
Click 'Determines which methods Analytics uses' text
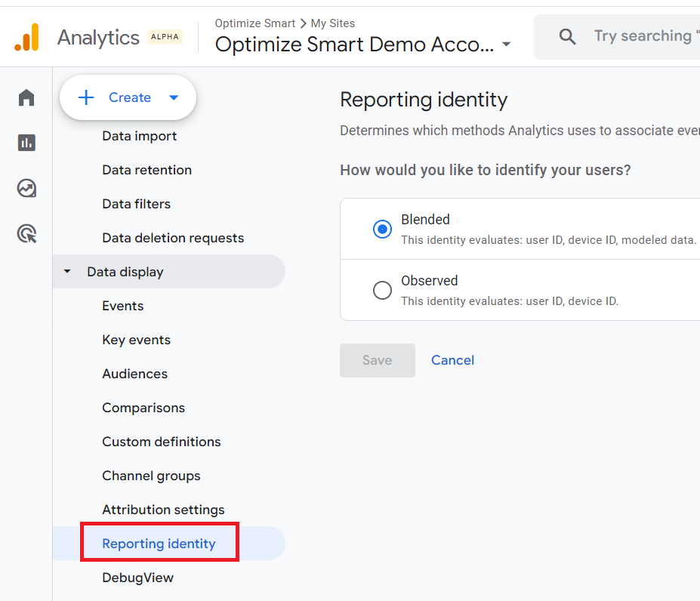520,131
